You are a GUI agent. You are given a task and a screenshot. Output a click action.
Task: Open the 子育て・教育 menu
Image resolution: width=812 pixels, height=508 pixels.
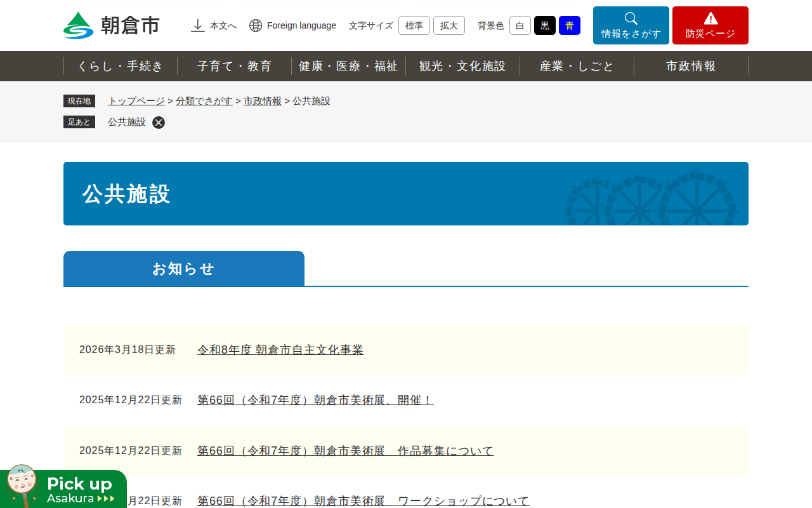pos(234,66)
